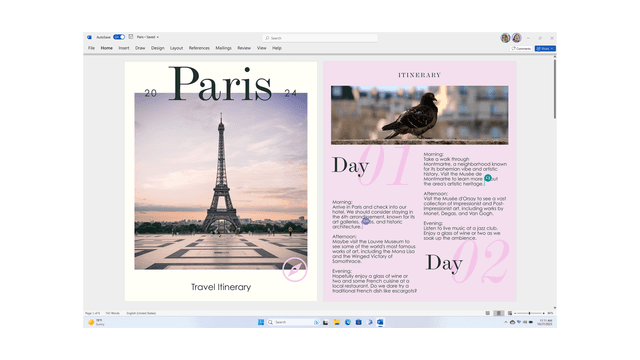Viewport: 640px width, 360px height.
Task: Launch Microsoft Edge from the taskbar
Action: point(348,322)
